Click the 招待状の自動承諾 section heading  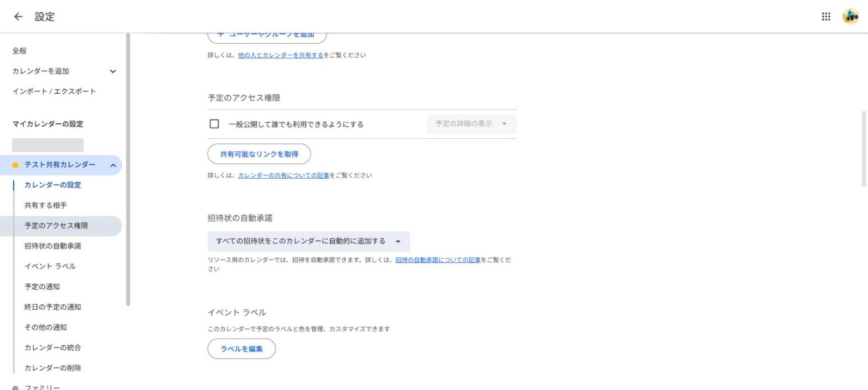click(240, 218)
